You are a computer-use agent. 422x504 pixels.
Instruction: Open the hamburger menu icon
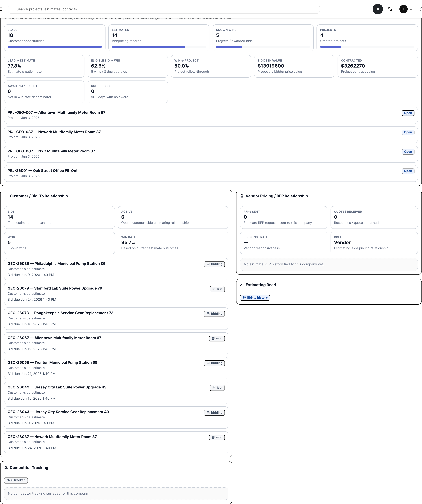pyautogui.click(x=1, y=9)
